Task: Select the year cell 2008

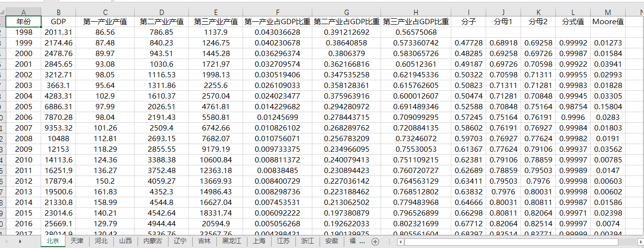Action: click(24, 138)
